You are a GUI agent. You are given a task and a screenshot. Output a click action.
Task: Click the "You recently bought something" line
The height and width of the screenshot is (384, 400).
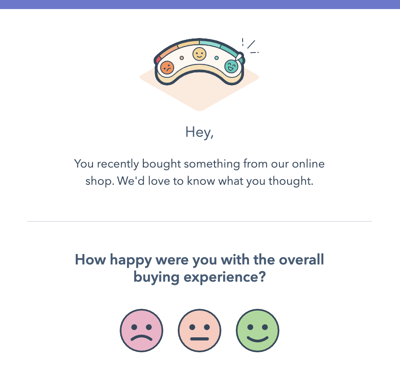click(199, 164)
